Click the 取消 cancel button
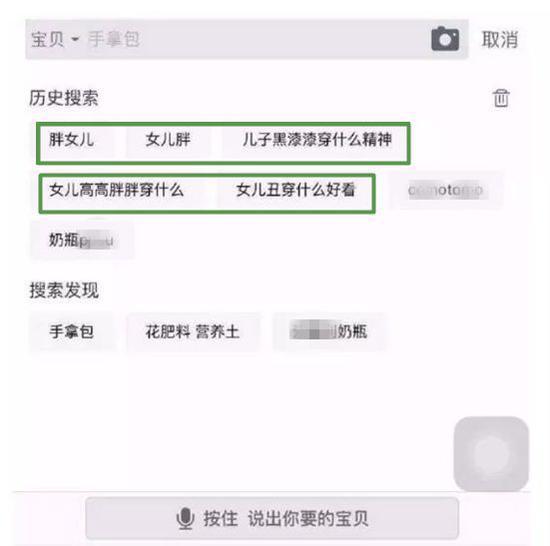Image resolution: width=550 pixels, height=546 pixels. click(x=499, y=39)
